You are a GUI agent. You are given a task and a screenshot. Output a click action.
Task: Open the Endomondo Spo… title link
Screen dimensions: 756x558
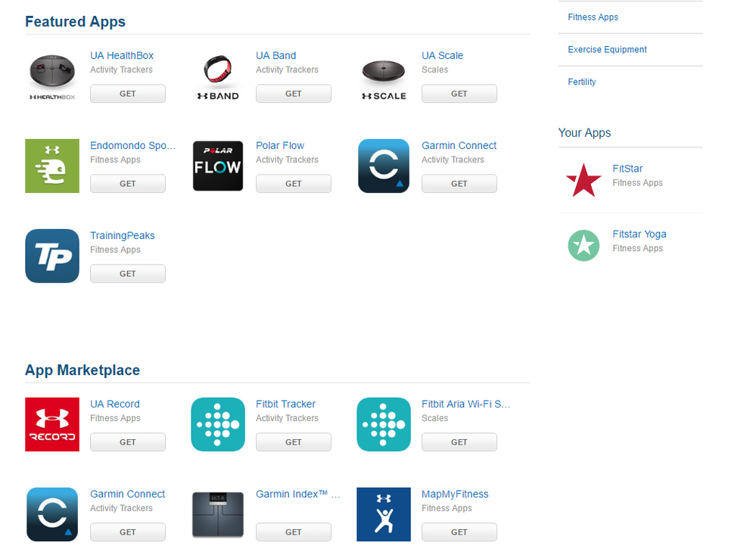click(133, 145)
